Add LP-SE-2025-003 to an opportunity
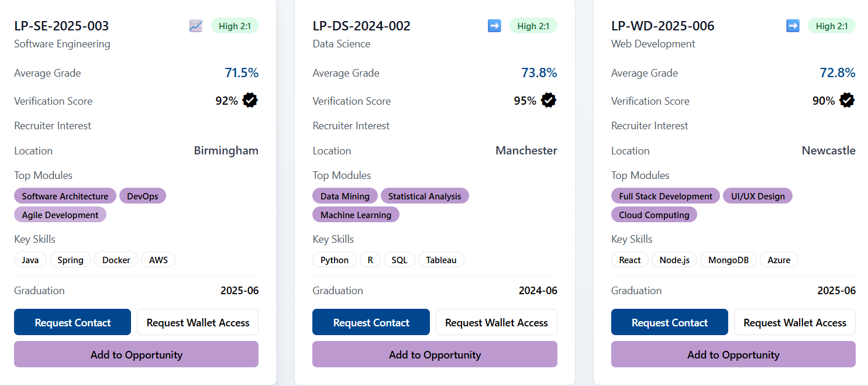 (x=136, y=354)
